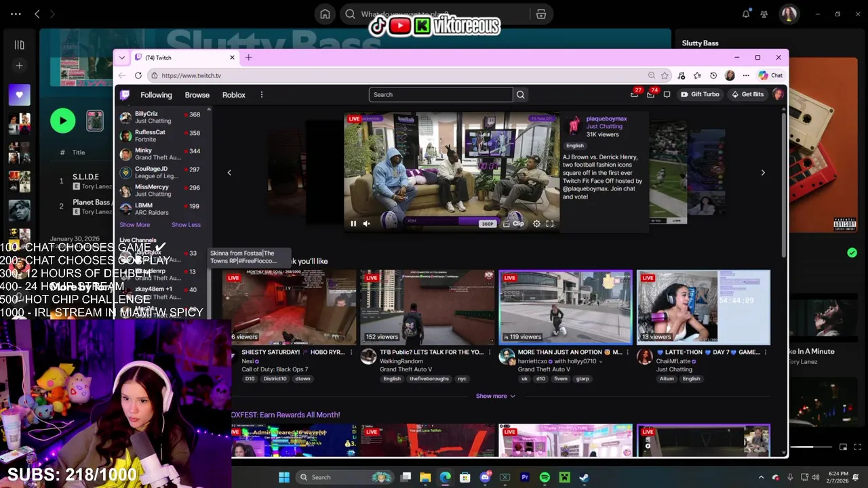Open options menu for TFB Public card
The width and height of the screenshot is (868, 488).
490,352
